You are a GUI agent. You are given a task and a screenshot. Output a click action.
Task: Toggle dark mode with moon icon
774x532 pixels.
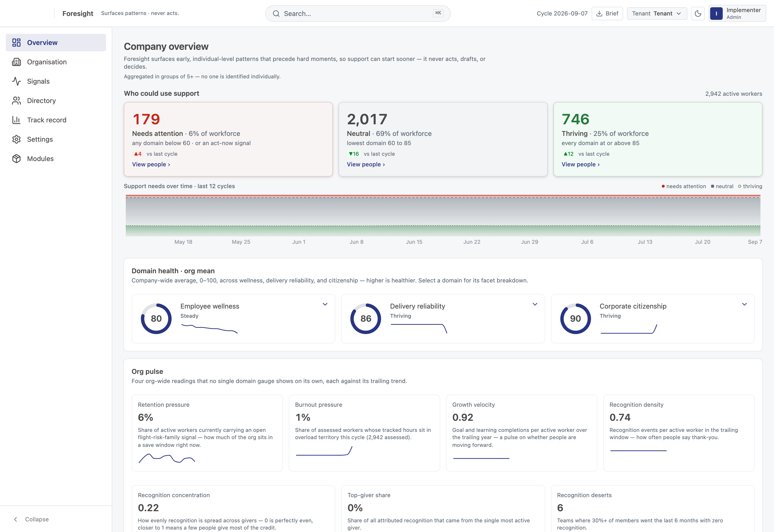[698, 14]
